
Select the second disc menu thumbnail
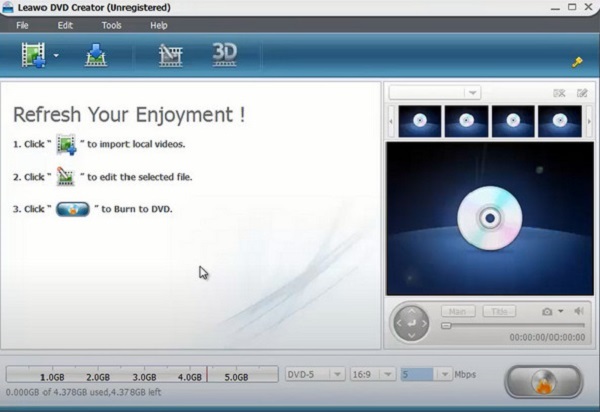466,121
